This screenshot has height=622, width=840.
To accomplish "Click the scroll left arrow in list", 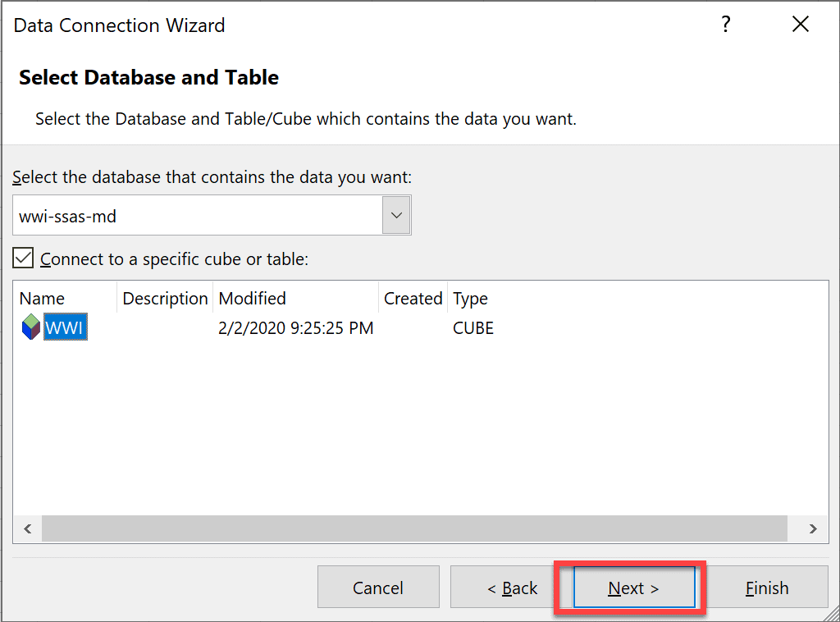I will [27, 528].
